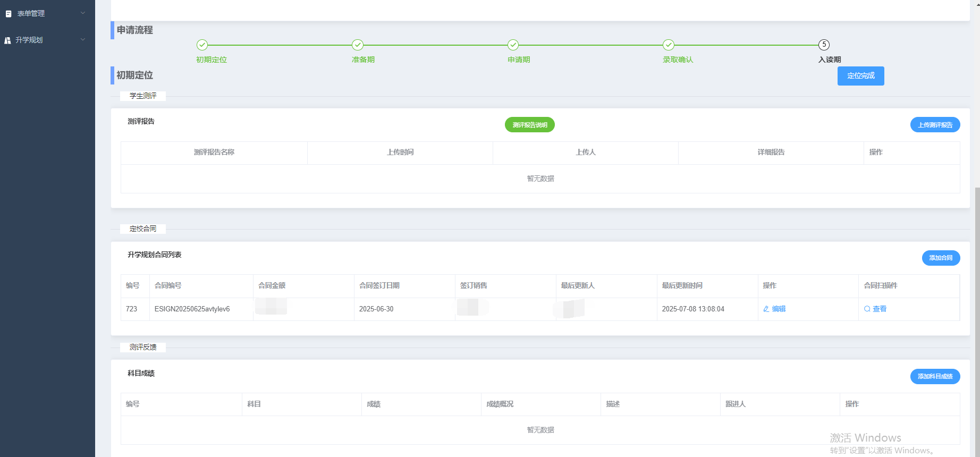The image size is (980, 457).
Task: Click the 上传人 column header
Action: (x=586, y=153)
